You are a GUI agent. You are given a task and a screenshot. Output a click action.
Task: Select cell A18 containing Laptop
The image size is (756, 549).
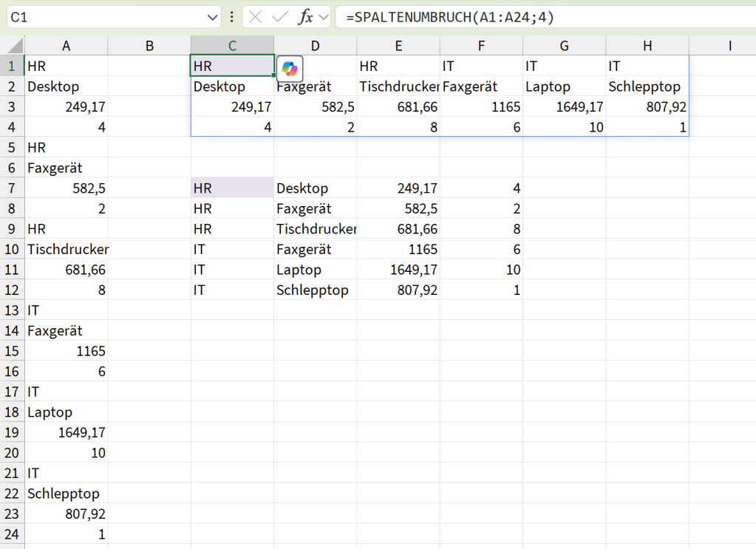tap(66, 412)
